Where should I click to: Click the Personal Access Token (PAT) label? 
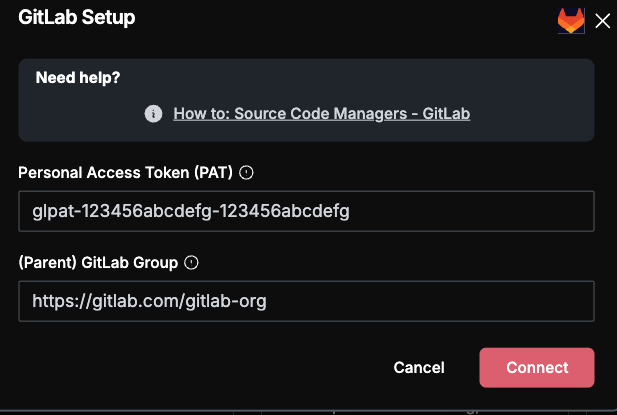[126, 173]
